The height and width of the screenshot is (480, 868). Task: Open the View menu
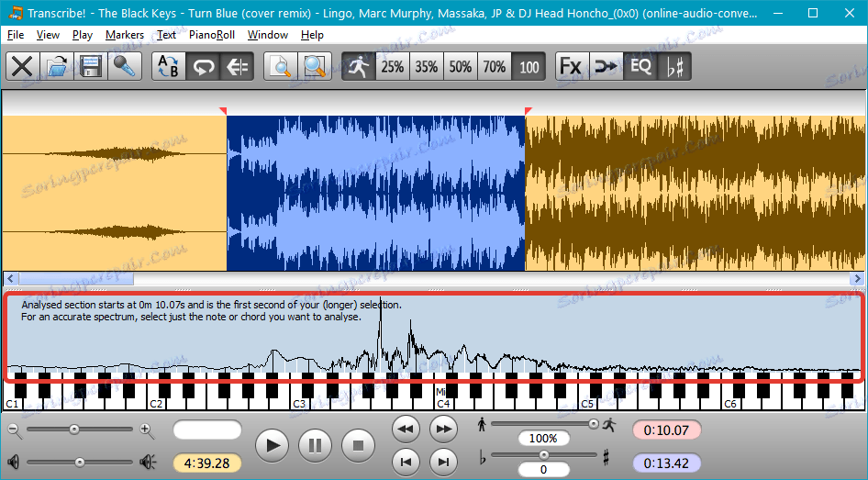[48, 35]
